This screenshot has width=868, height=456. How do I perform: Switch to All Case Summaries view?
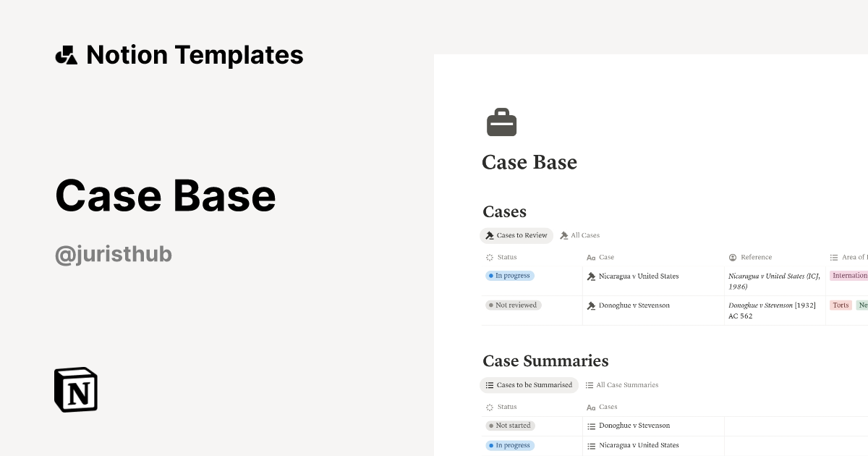tap(622, 385)
